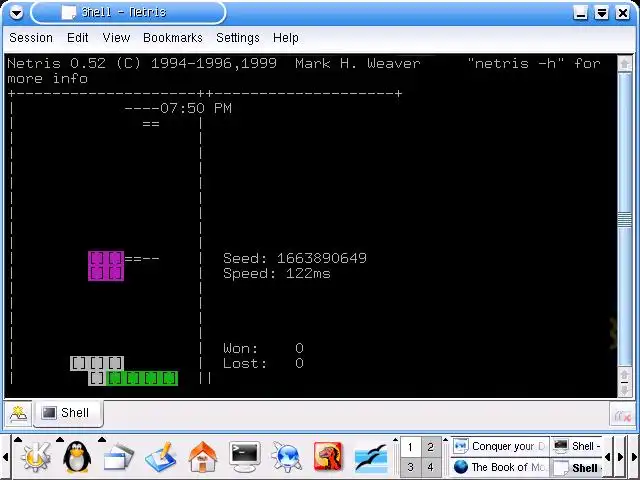Switch to virtual desktop 2
The width and height of the screenshot is (640, 480).
point(431,448)
